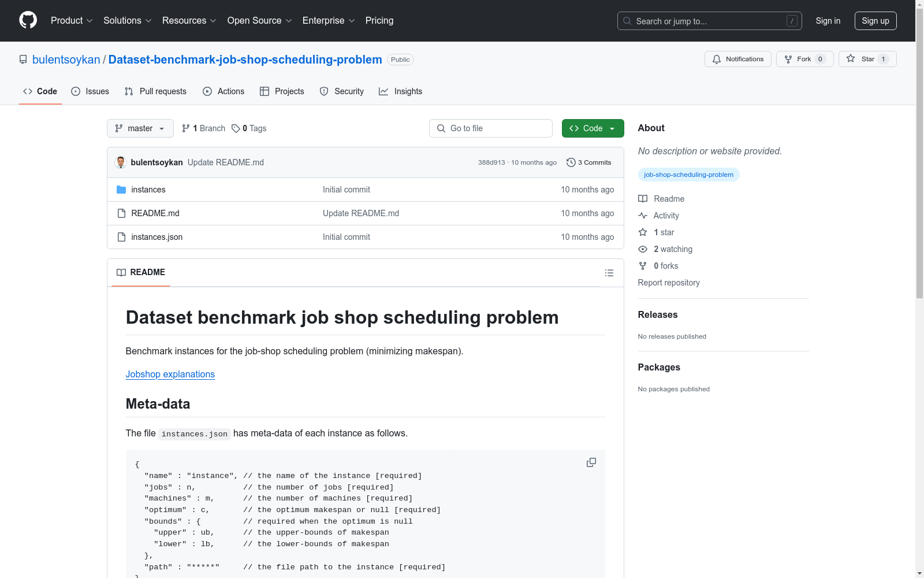This screenshot has width=924, height=578.
Task: Click the Sign up button
Action: (875, 21)
